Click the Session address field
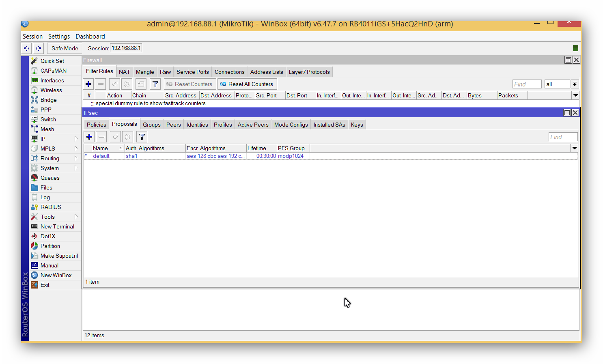The height and width of the screenshot is (364, 603). (x=126, y=48)
